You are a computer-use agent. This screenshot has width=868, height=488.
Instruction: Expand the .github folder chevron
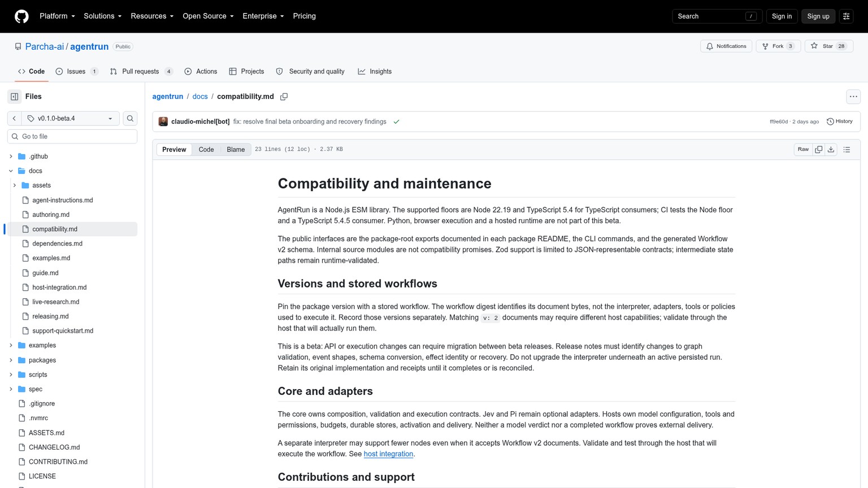tap(11, 156)
